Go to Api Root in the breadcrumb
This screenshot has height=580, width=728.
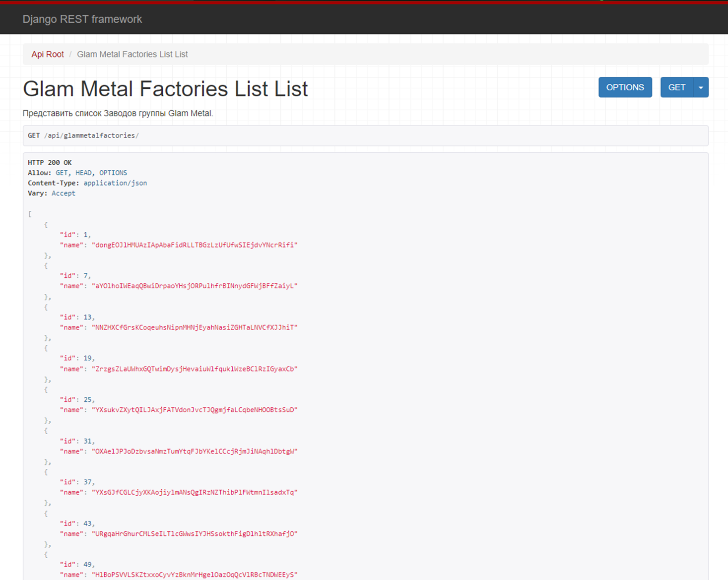coord(48,55)
